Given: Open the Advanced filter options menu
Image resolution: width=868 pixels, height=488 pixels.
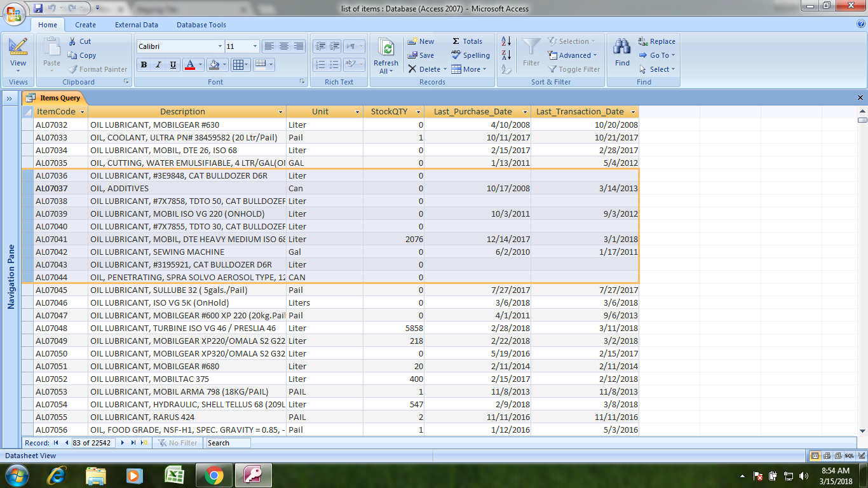Looking at the screenshot, I should (x=573, y=55).
